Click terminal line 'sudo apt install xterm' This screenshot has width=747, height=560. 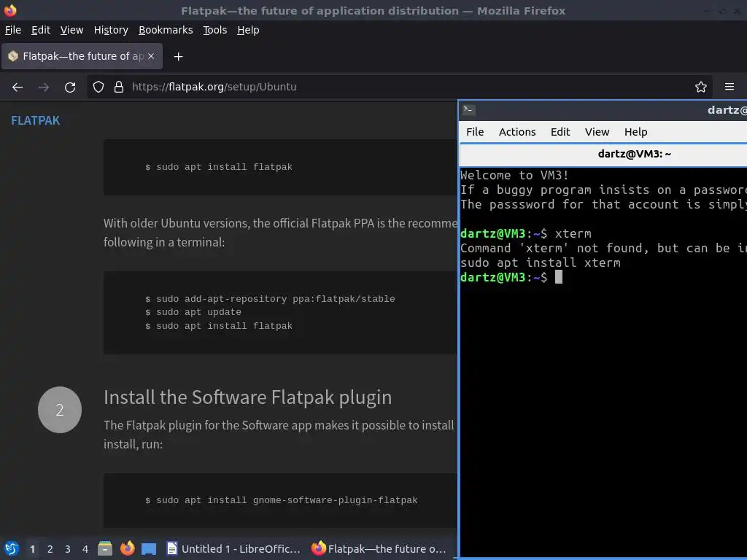pyautogui.click(x=541, y=262)
